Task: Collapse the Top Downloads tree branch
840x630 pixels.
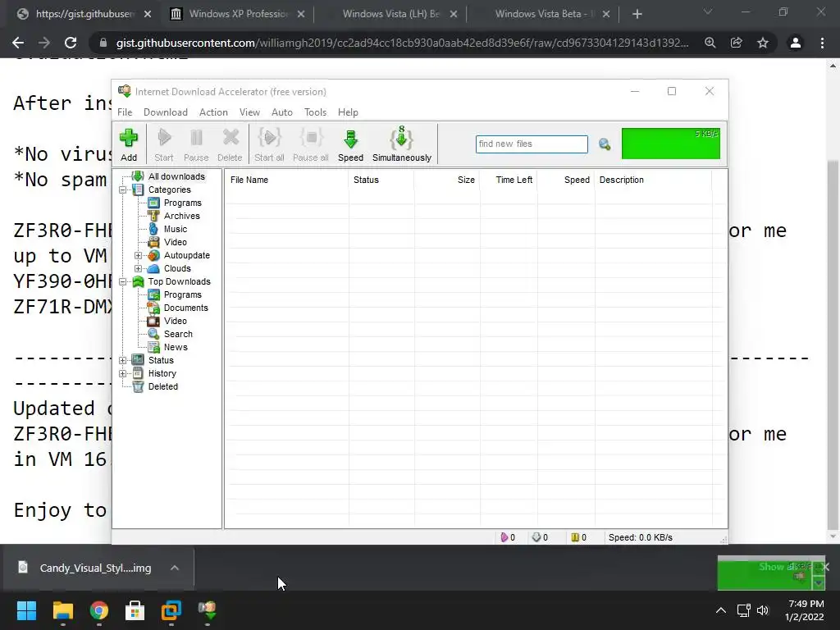Action: [x=123, y=281]
